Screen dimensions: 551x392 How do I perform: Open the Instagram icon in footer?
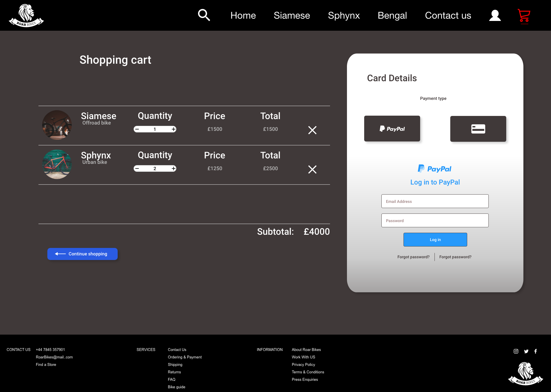516,351
